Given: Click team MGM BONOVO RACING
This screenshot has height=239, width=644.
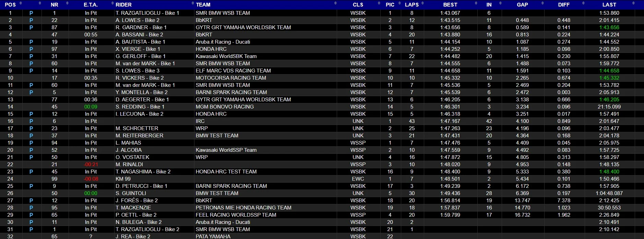Looking at the screenshot, I should [225, 107].
